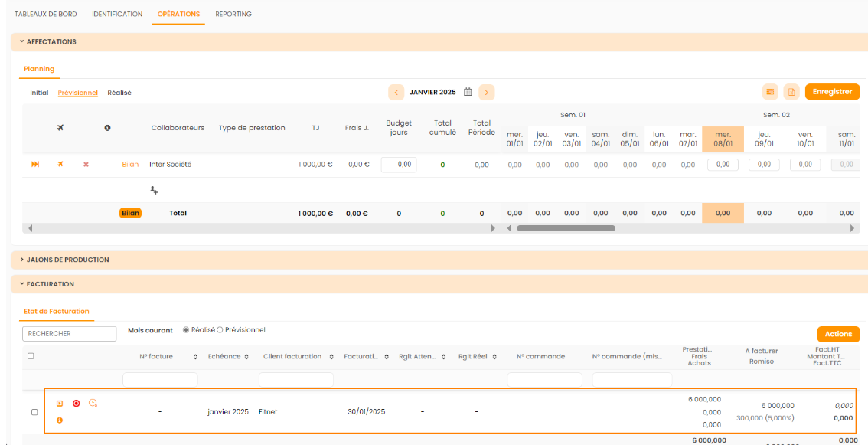Switch to the REPORTING tab
Screen dimensions: 868x445
pyautogui.click(x=233, y=14)
